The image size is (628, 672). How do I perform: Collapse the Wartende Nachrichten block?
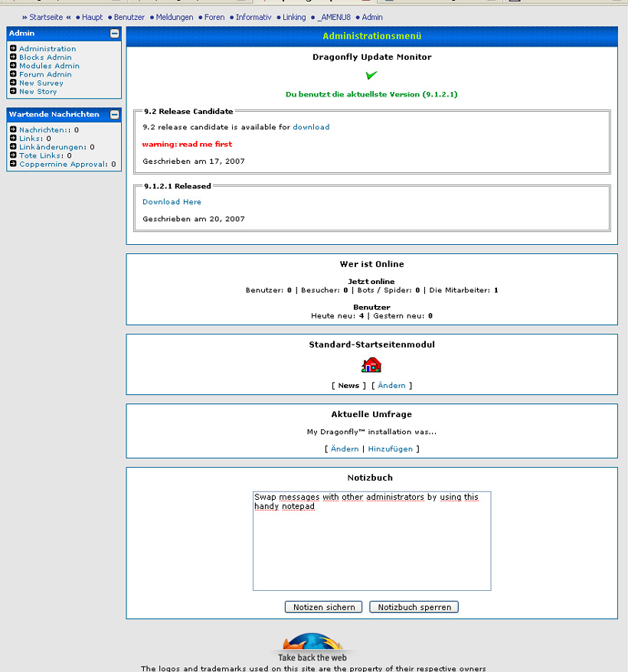pos(115,115)
